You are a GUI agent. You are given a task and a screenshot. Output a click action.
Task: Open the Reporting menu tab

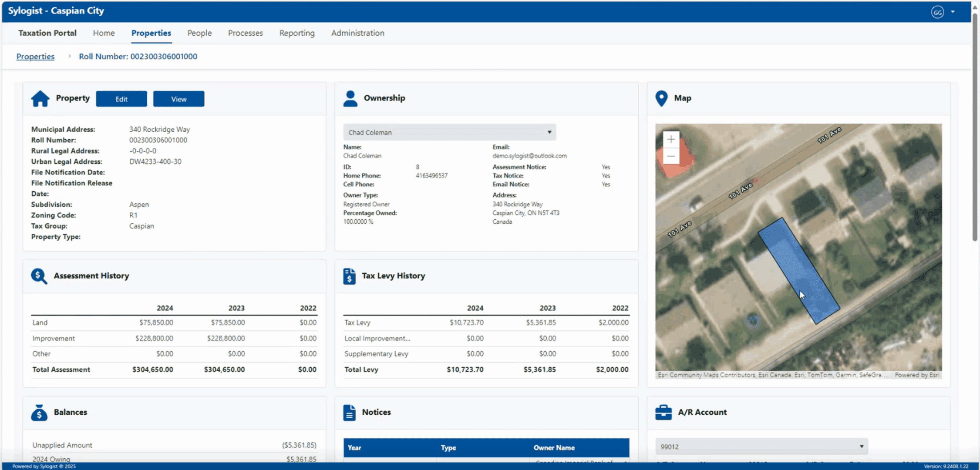(x=296, y=33)
